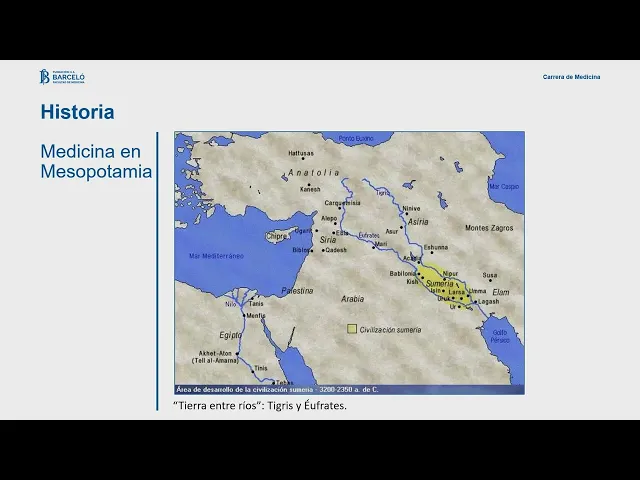Click the 'Qadesh' city label
The height and width of the screenshot is (480, 640).
[336, 250]
